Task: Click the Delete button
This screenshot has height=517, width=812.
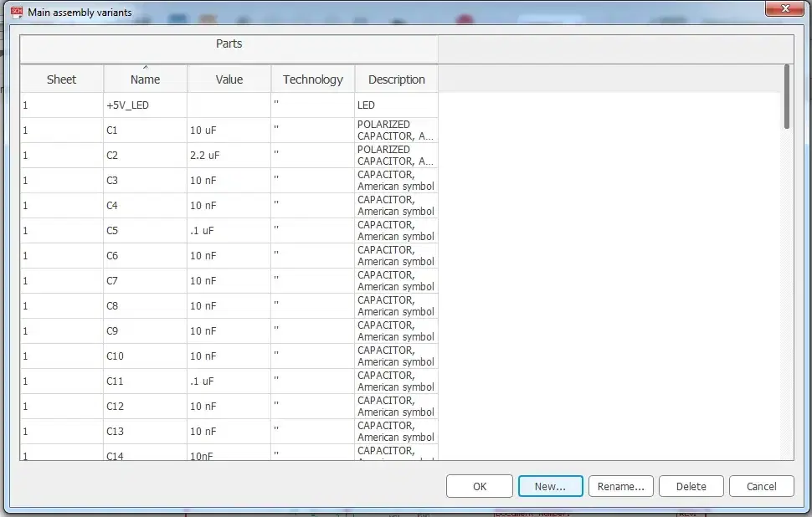Action: click(691, 486)
